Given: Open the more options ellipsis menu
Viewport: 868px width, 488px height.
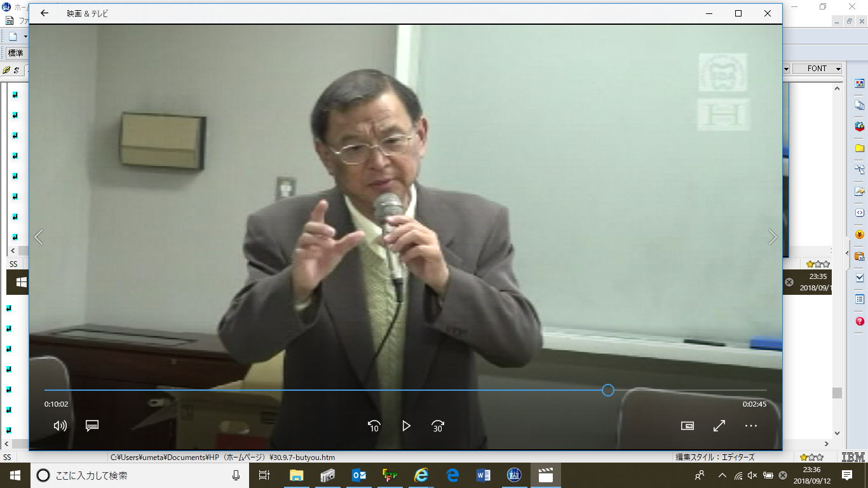Looking at the screenshot, I should click(751, 426).
